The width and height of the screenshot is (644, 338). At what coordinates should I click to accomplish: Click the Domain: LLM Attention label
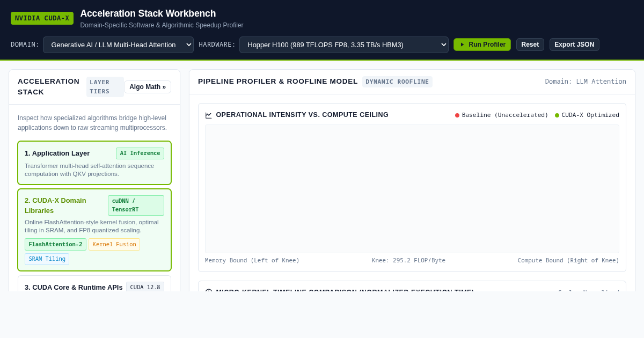coord(586,82)
